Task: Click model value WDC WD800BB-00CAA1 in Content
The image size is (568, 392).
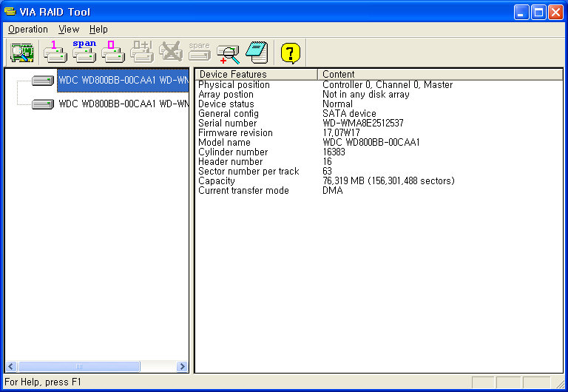Action: [371, 143]
